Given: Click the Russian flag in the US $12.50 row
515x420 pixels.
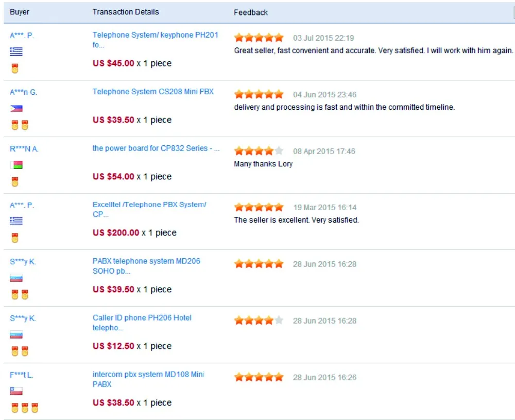Looking at the screenshot, I should 16,334.
